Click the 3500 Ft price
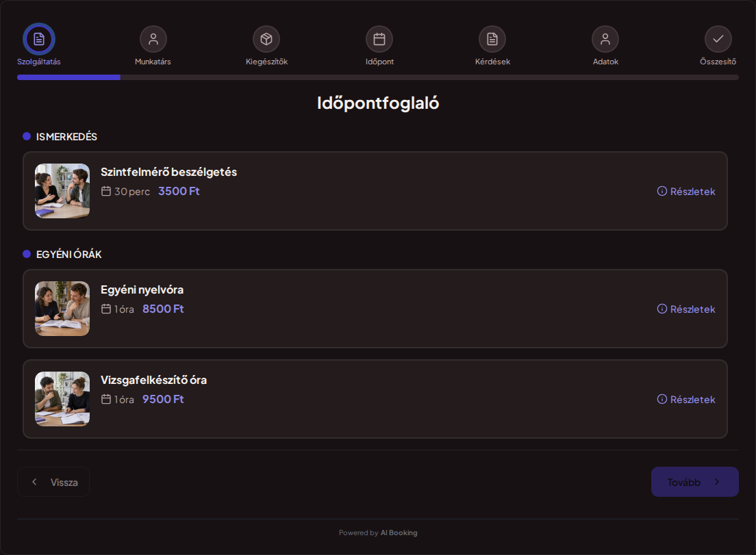This screenshot has height=555, width=756. pos(179,191)
